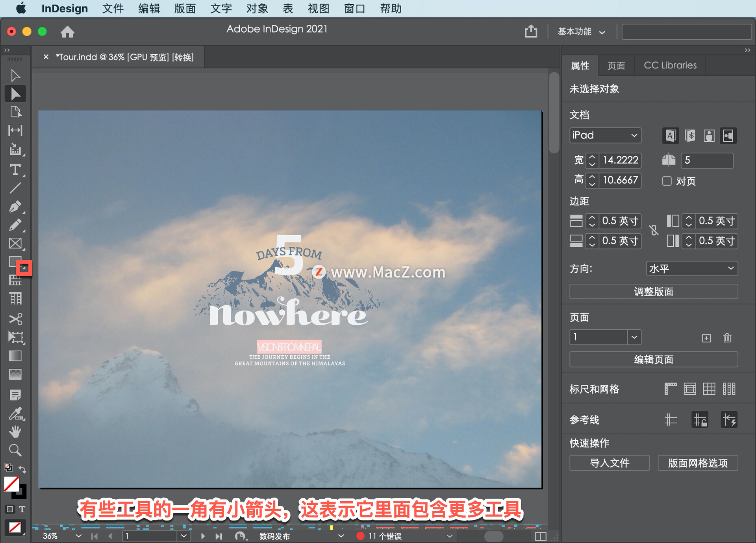This screenshot has height=543, width=756.
Task: Select the Hand tool
Action: pyautogui.click(x=15, y=432)
